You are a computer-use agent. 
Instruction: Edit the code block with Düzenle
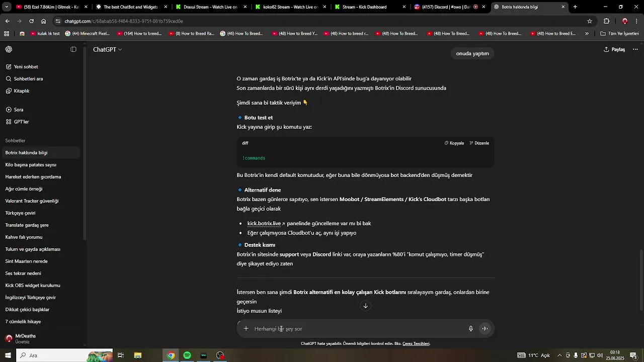pos(479,143)
